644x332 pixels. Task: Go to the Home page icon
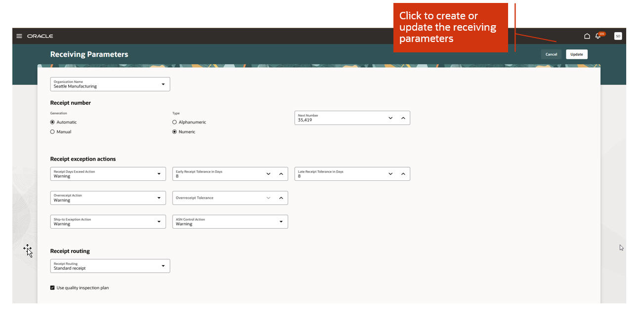pos(587,36)
